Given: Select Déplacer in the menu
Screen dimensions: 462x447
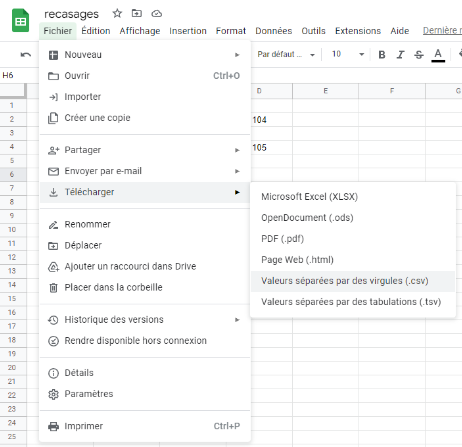Looking at the screenshot, I should pos(145,245).
